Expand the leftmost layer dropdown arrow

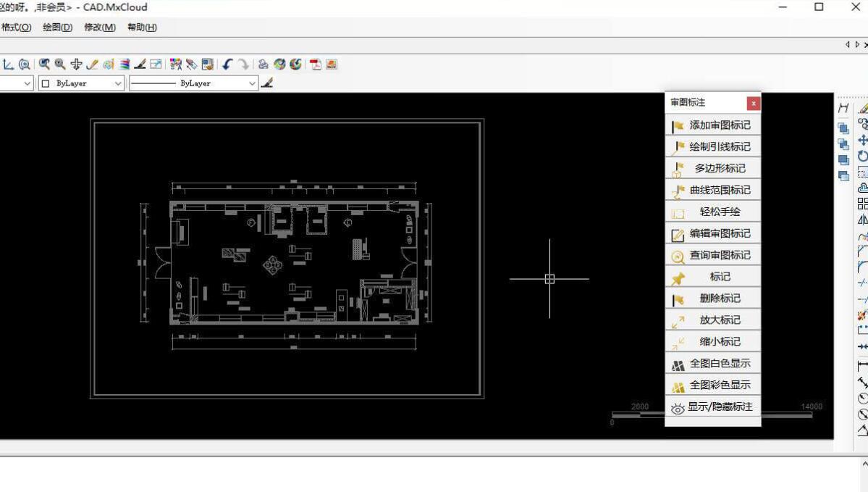pyautogui.click(x=28, y=83)
